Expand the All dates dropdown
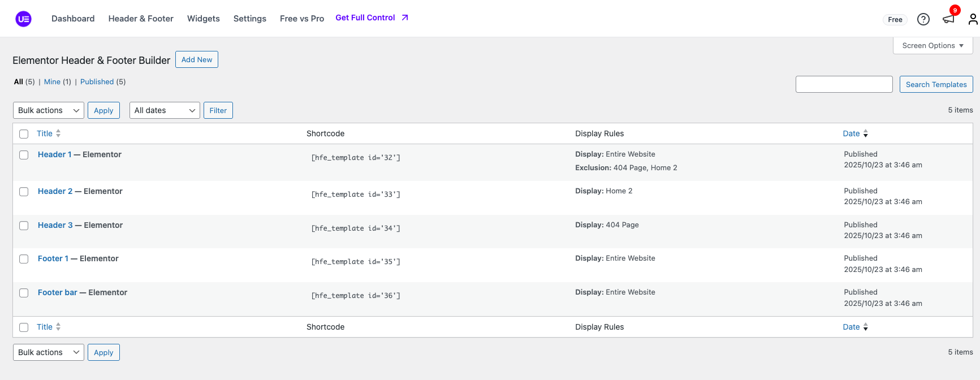Image resolution: width=980 pixels, height=380 pixels. 165,110
